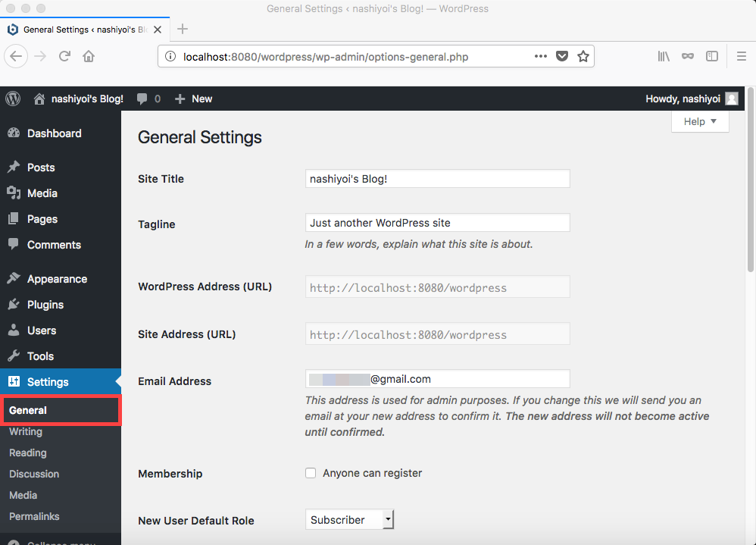The width and height of the screenshot is (756, 545).
Task: Open page actions three-dots menu in URL bar
Action: [x=541, y=56]
